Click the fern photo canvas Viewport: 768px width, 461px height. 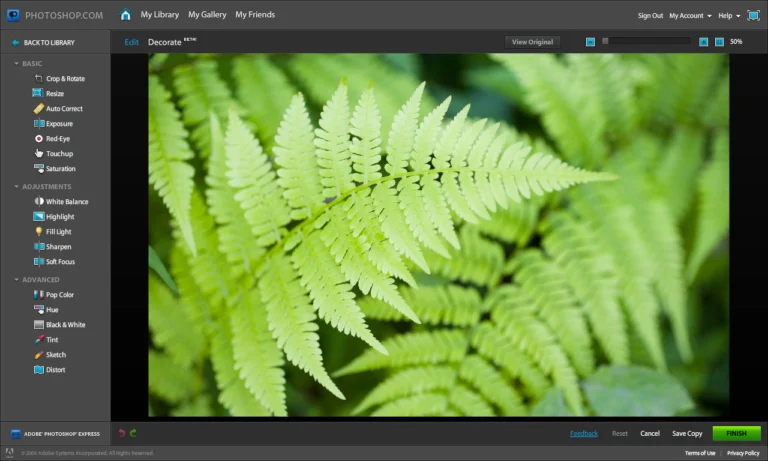pyautogui.click(x=438, y=235)
